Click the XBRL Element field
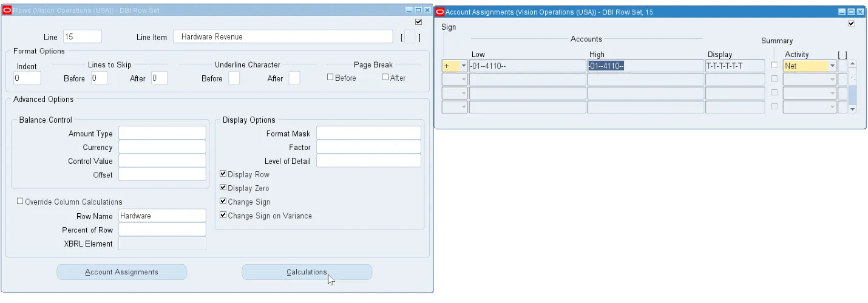 [162, 243]
